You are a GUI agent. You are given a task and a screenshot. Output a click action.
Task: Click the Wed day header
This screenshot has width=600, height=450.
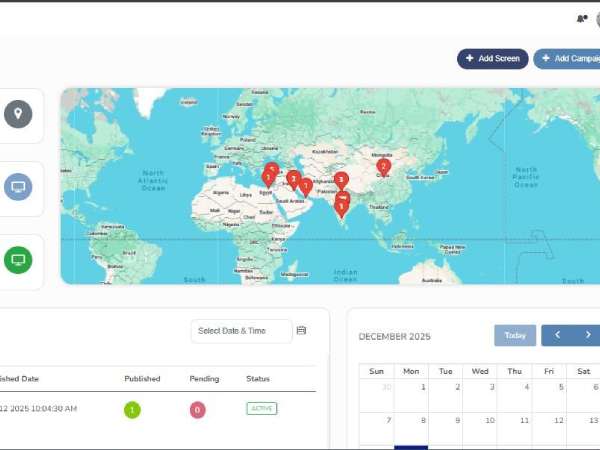(480, 371)
